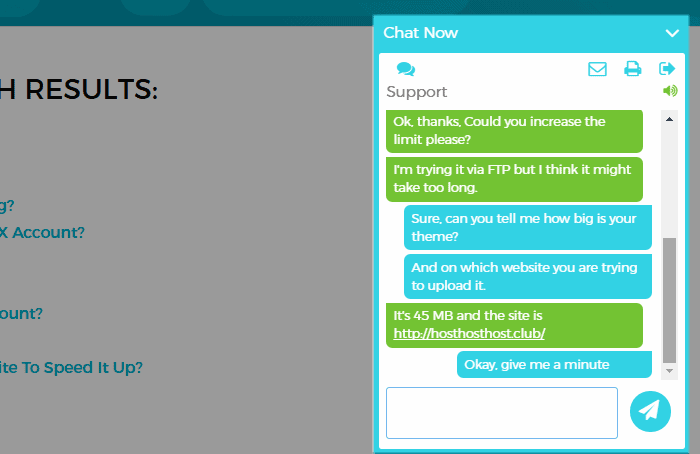
Task: Email the chat transcript via envelope icon
Action: pos(597,69)
